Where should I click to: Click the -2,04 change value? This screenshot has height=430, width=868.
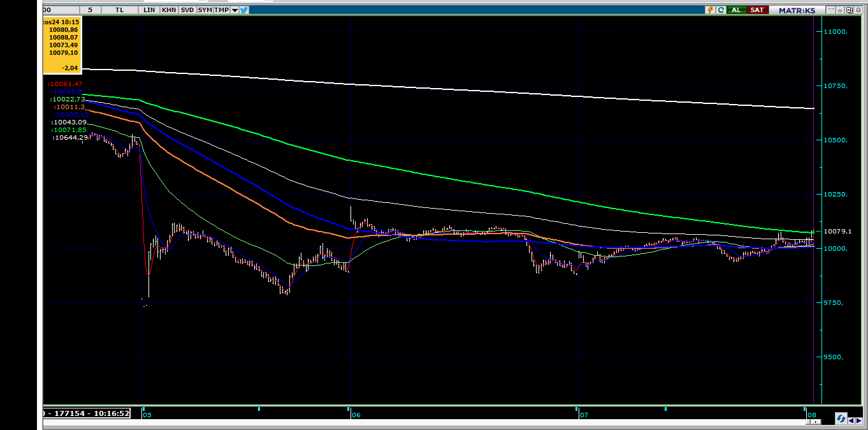pyautogui.click(x=69, y=68)
